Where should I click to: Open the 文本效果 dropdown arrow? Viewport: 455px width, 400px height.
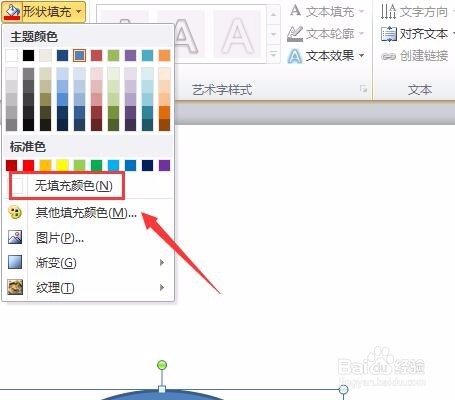(x=361, y=56)
